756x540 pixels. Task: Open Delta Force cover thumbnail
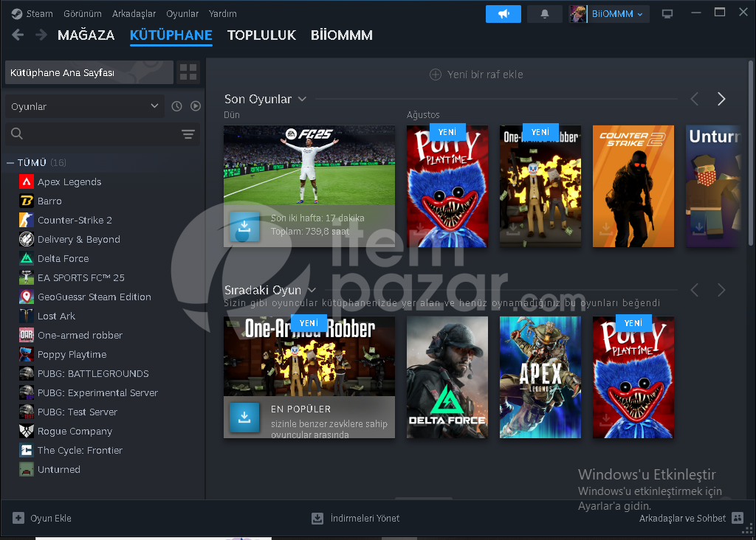[x=447, y=377]
